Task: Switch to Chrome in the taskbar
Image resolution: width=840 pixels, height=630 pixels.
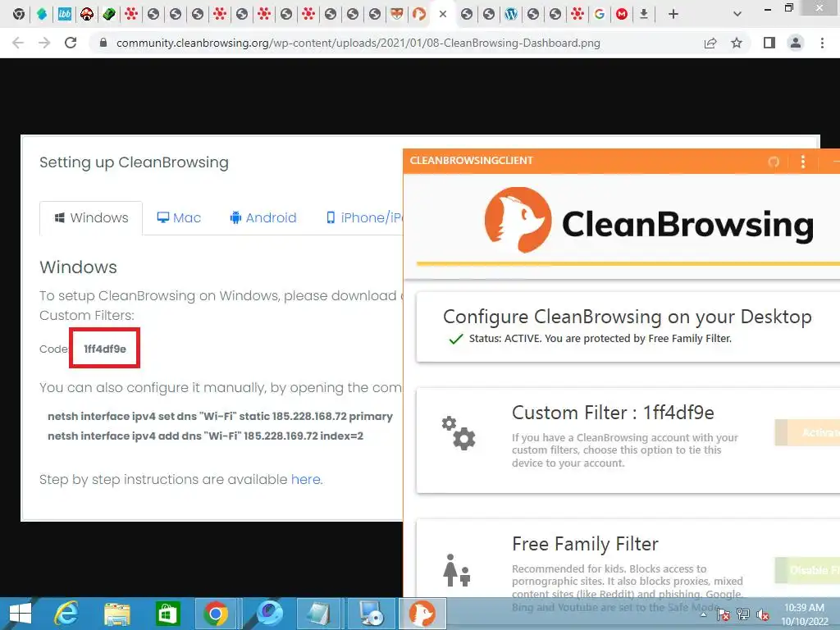Action: tap(216, 614)
